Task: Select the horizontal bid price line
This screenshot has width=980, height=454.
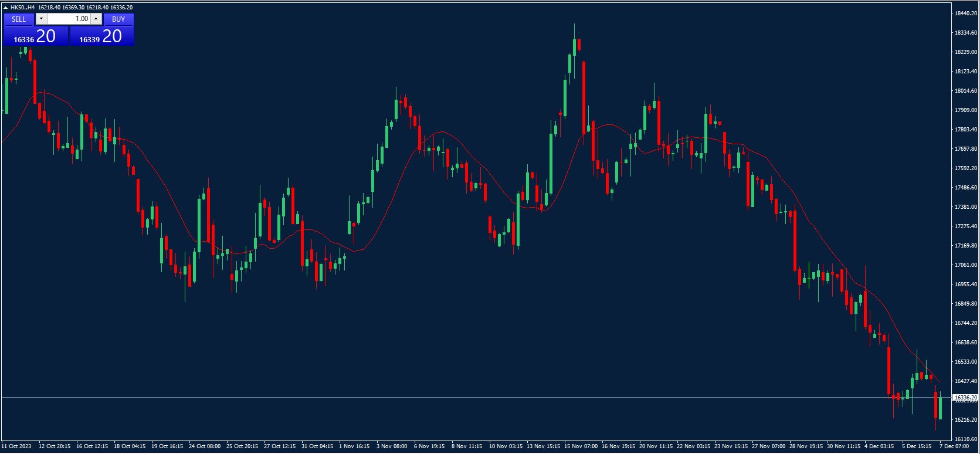Action: pyautogui.click(x=469, y=398)
